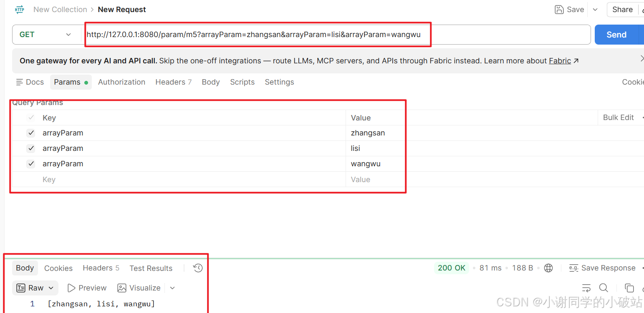Go to the Scripts tab
This screenshot has height=313, width=644.
point(242,82)
